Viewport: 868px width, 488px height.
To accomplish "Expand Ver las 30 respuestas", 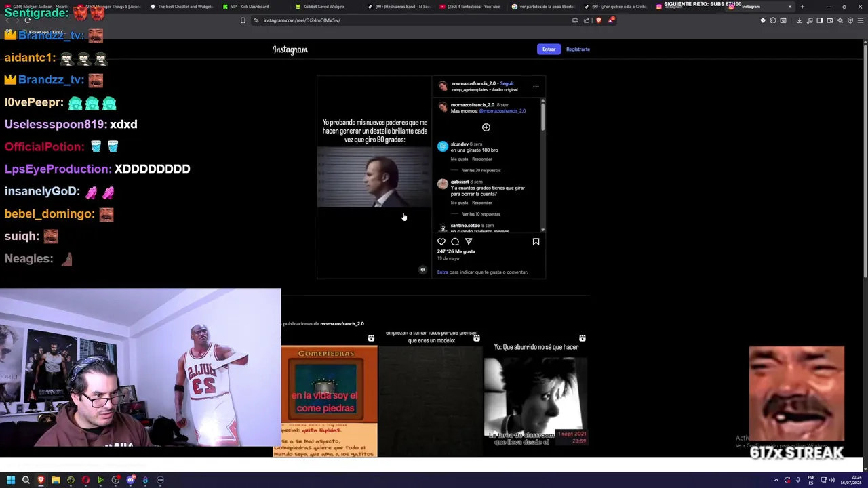I will click(481, 170).
